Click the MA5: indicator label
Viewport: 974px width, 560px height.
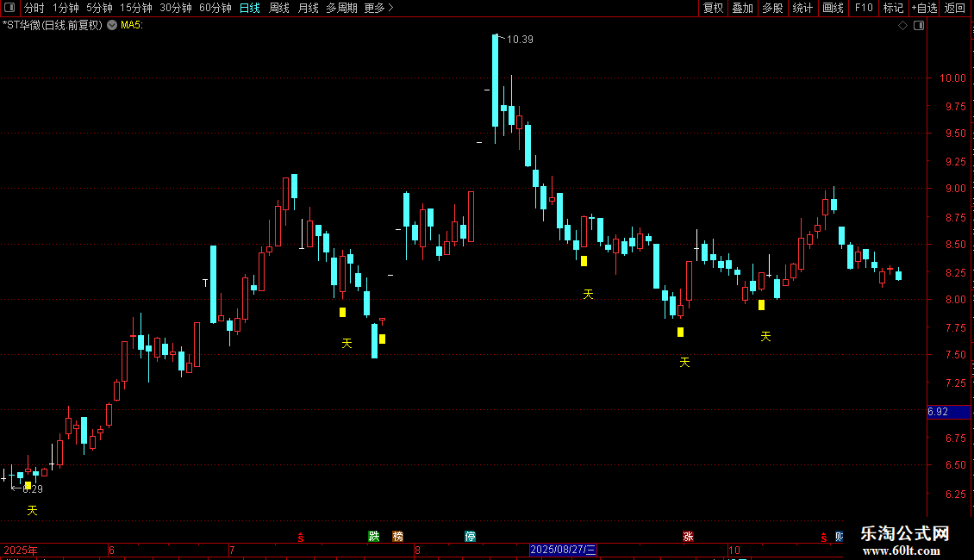[x=132, y=26]
